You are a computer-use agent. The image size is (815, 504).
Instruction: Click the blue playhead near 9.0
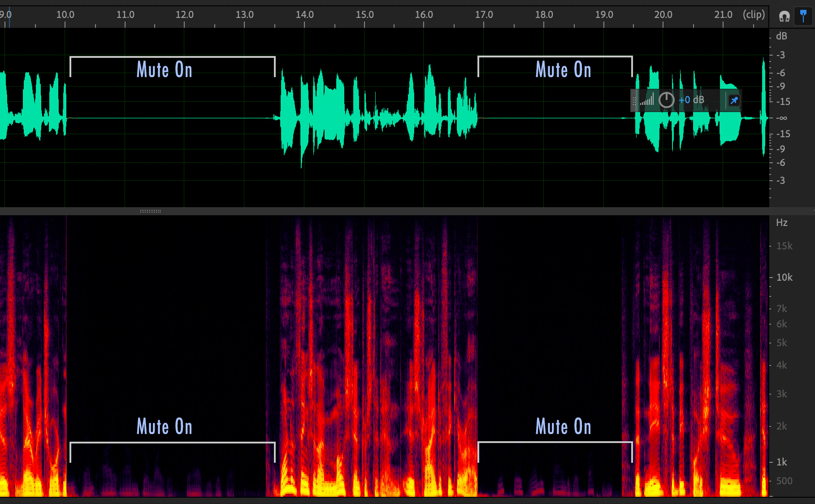pos(9,17)
